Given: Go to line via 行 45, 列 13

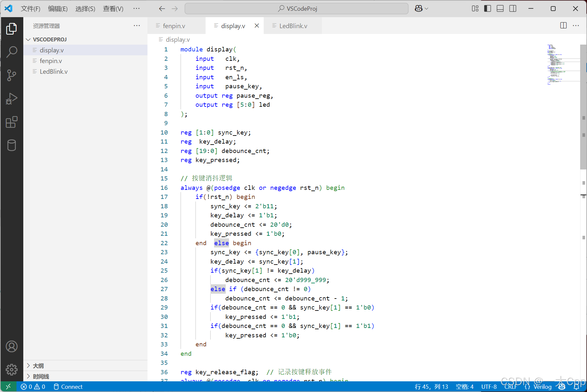Looking at the screenshot, I should (x=431, y=387).
